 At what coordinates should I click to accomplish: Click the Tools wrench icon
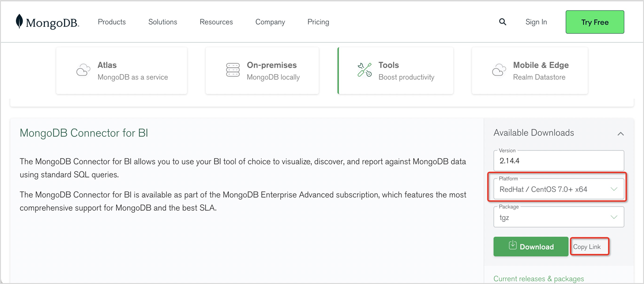coord(365,70)
